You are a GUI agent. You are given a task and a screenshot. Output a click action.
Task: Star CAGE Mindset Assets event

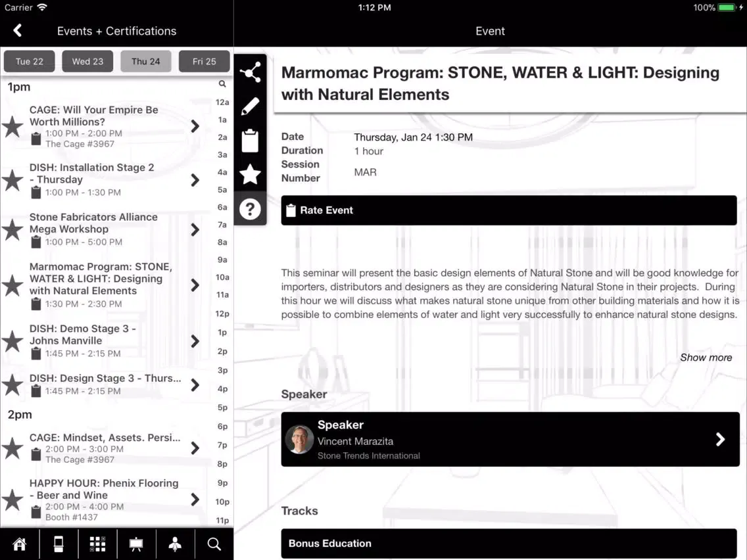click(x=12, y=448)
